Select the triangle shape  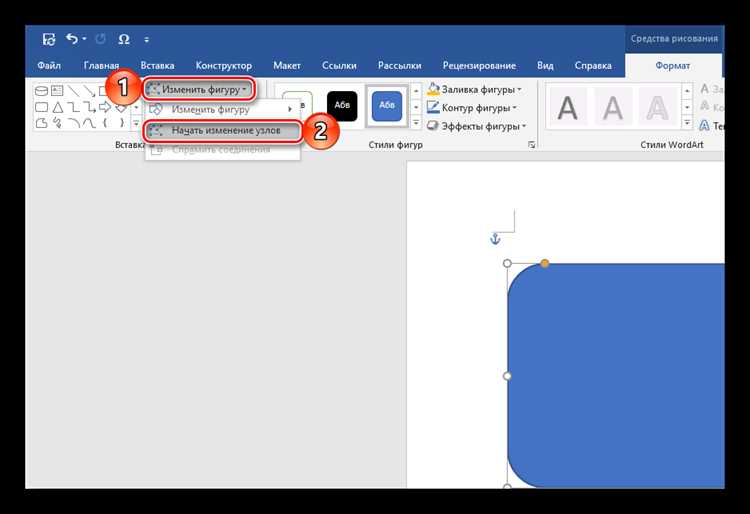tap(57, 107)
